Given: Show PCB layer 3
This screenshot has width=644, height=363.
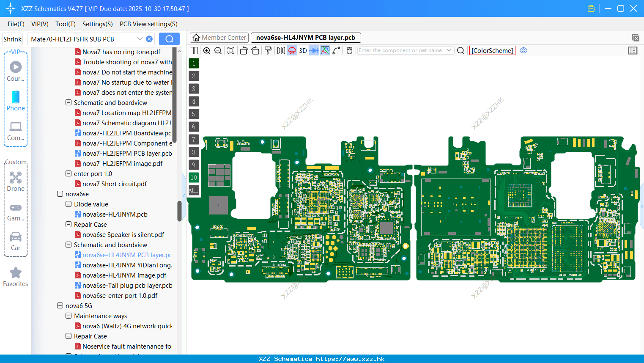Looking at the screenshot, I should (x=194, y=89).
